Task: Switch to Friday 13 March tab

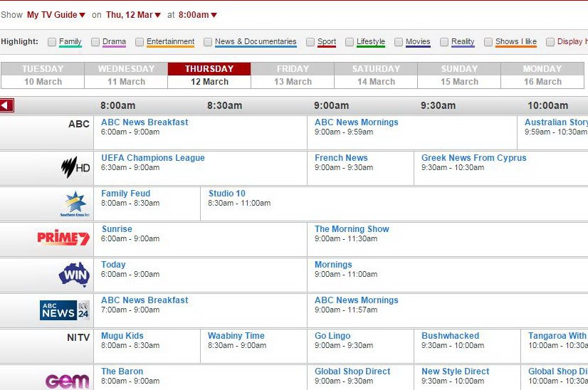Action: (293, 75)
